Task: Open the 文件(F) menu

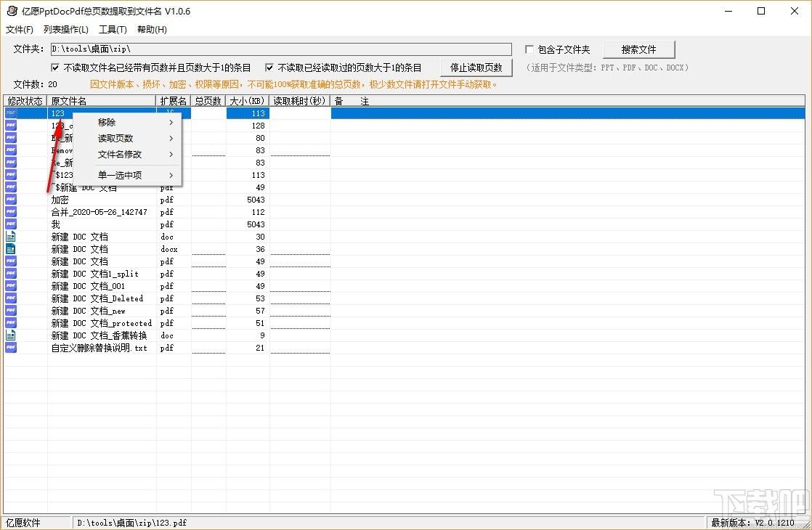Action: point(19,30)
